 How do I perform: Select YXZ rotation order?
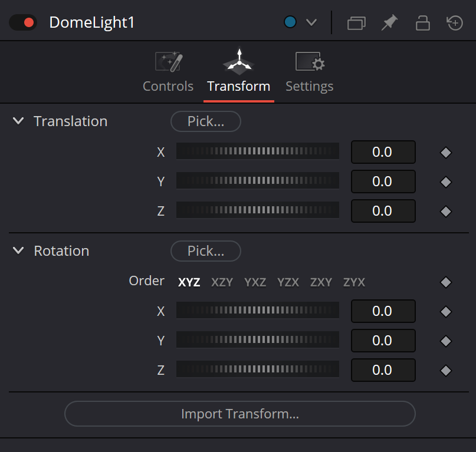tap(255, 282)
